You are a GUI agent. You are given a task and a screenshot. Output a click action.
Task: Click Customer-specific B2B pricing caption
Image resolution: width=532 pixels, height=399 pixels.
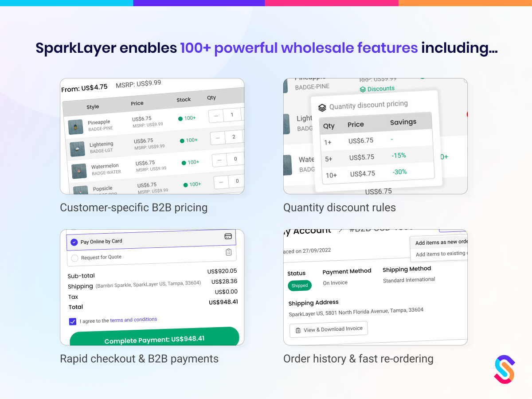[134, 207]
